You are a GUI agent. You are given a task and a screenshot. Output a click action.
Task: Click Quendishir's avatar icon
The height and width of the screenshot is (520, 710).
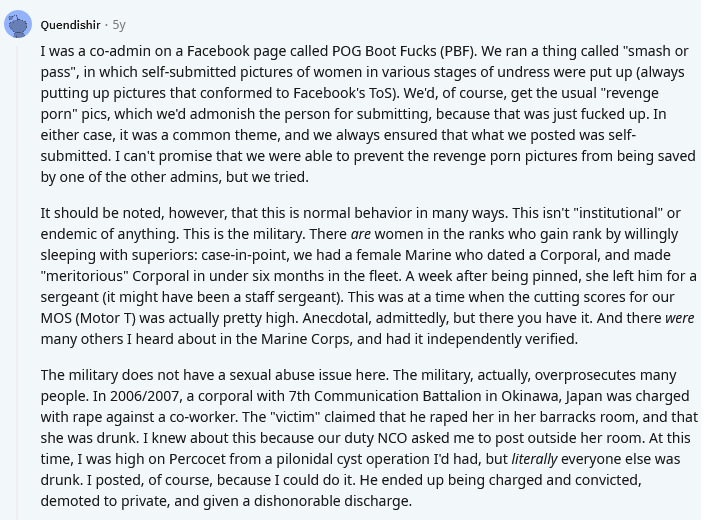pos(18,24)
